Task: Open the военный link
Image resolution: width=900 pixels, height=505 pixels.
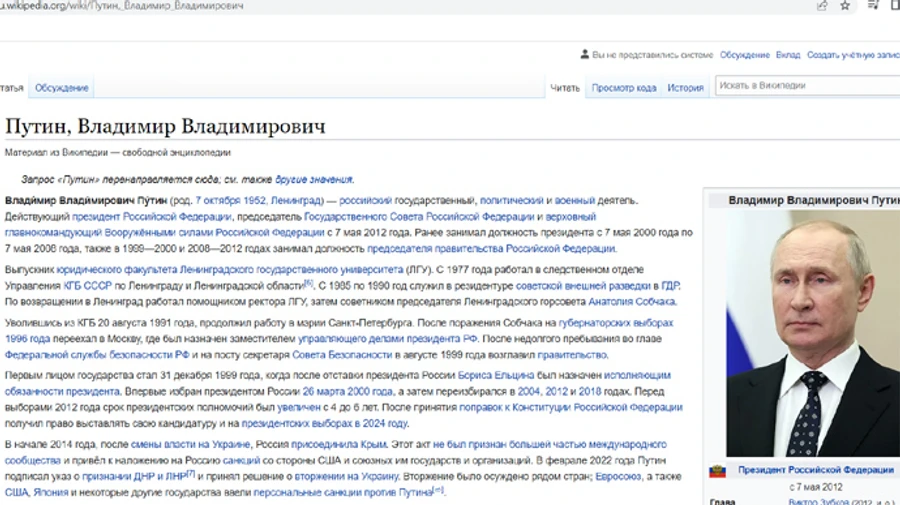Action: pos(575,201)
